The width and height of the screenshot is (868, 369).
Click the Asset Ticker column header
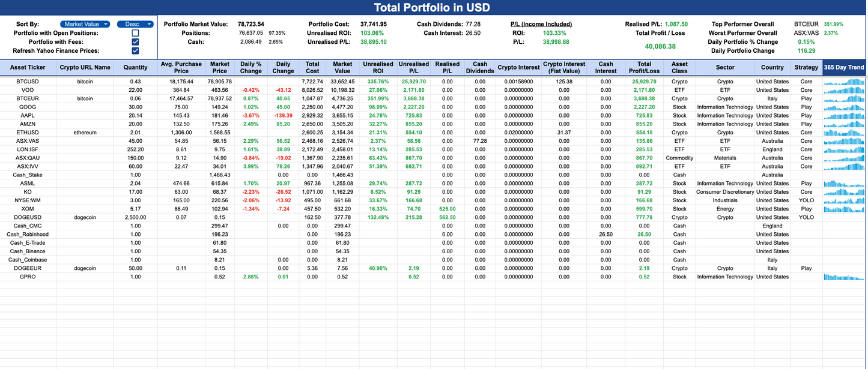click(28, 67)
